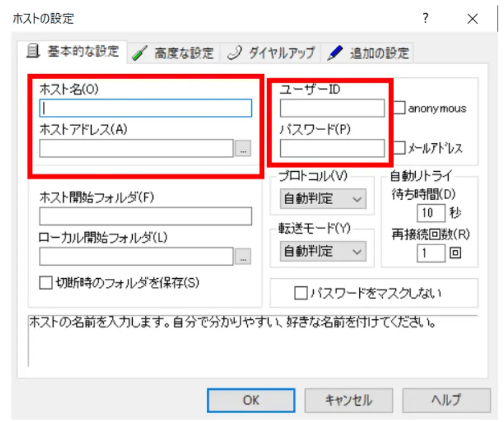Click the ? help icon in title bar
The height and width of the screenshot is (422, 504).
point(425,18)
